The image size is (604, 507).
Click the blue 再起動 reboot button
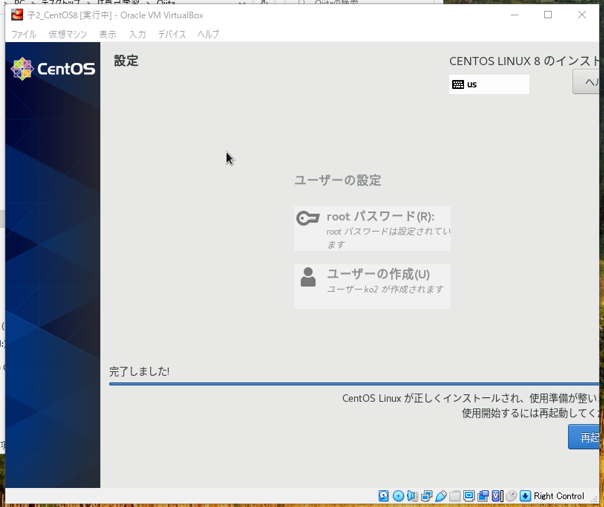584,437
